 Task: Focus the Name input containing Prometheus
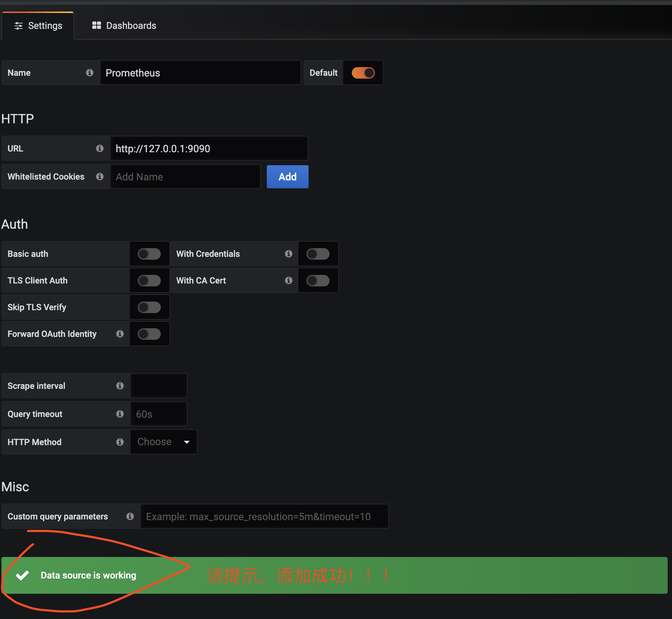click(200, 73)
